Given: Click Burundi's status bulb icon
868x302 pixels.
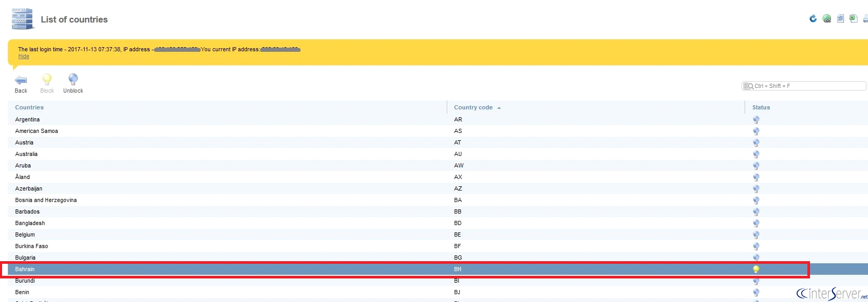Looking at the screenshot, I should coord(756,281).
